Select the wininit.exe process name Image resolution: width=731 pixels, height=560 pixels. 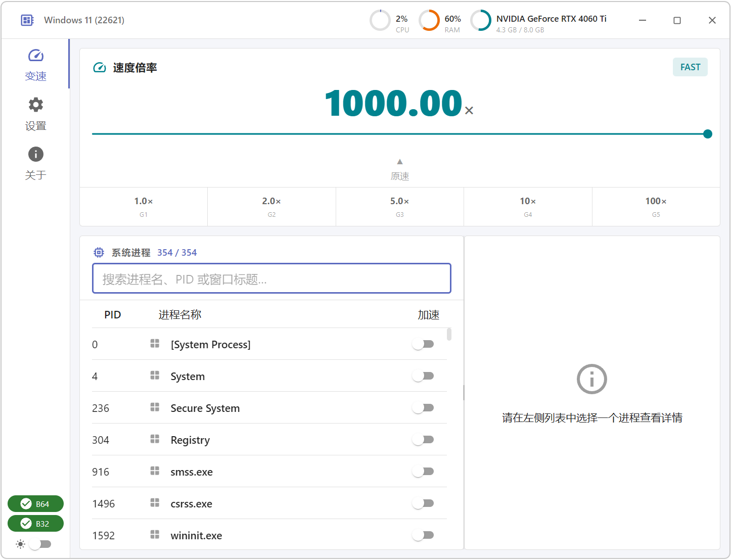point(196,536)
